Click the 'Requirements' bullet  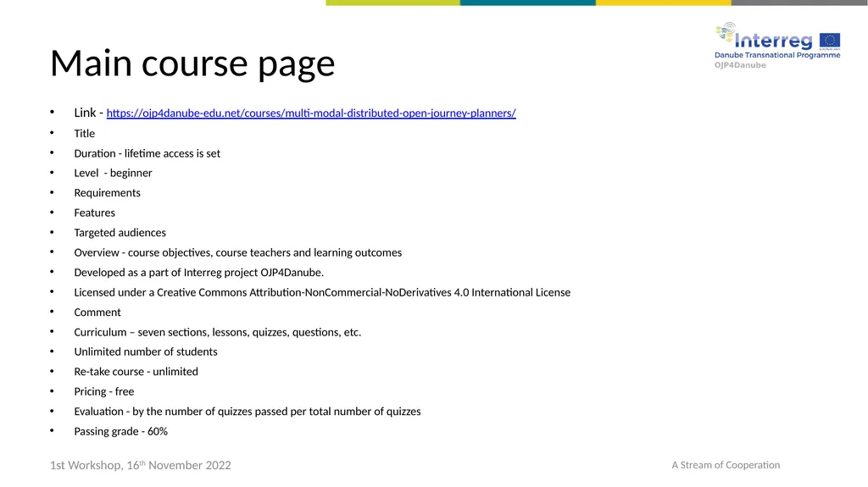pos(108,193)
